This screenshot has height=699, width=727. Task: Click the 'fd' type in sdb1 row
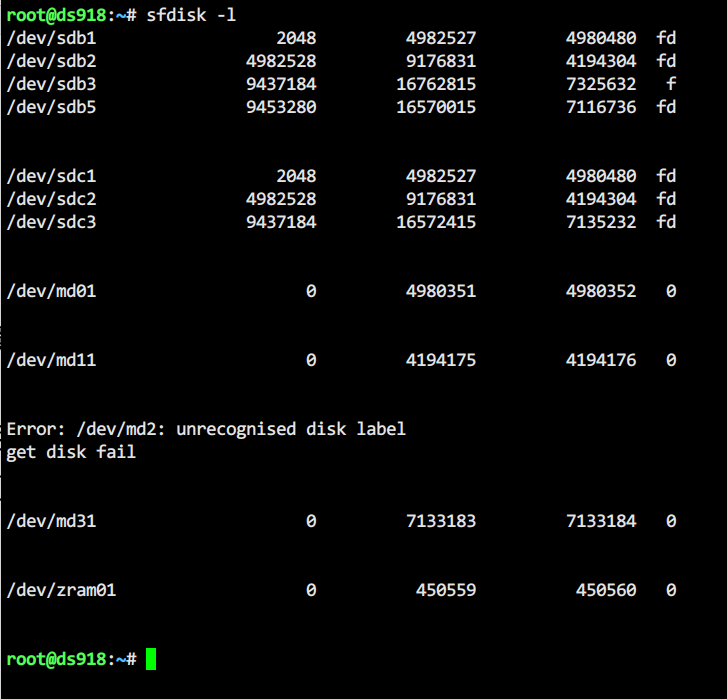(666, 38)
